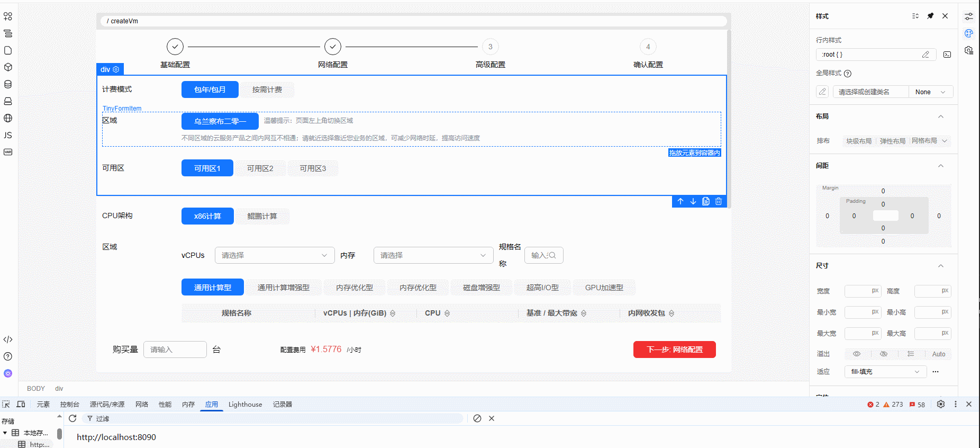The width and height of the screenshot is (980, 448).
Task: Collapse the 布局 section
Action: click(941, 117)
